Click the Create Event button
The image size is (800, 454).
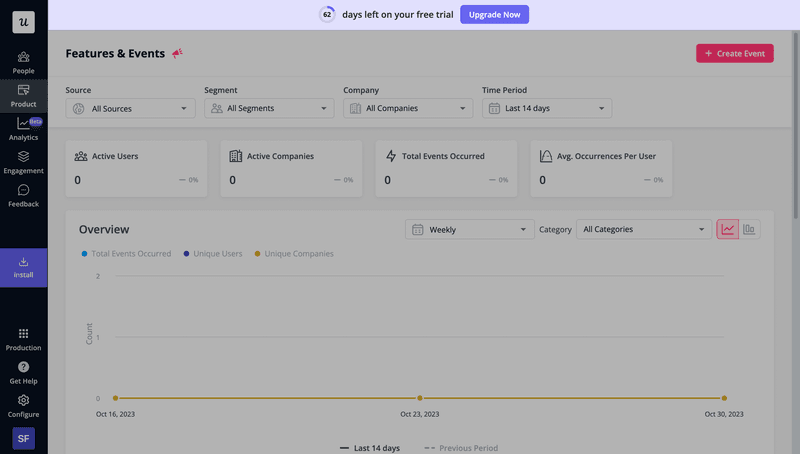coord(734,53)
